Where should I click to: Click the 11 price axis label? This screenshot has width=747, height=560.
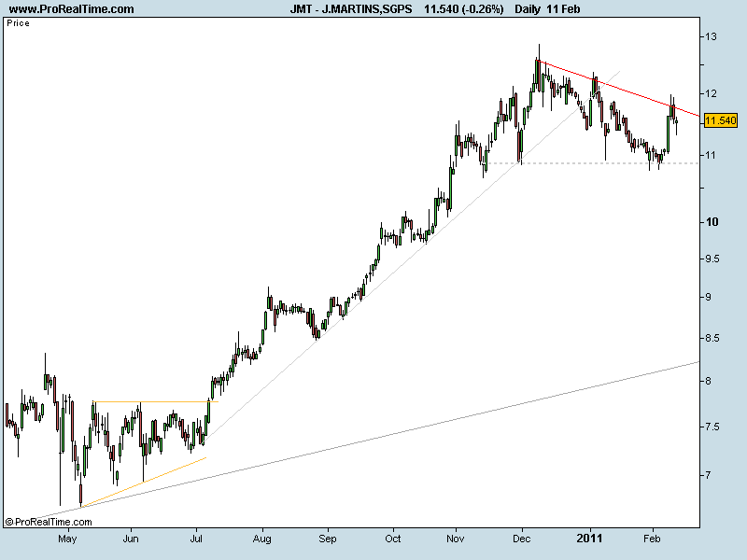point(711,155)
